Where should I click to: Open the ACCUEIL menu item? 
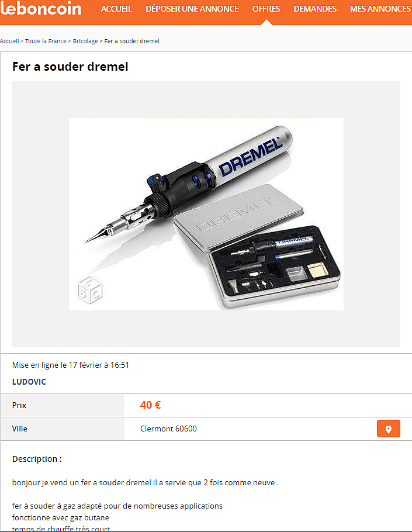click(x=116, y=9)
